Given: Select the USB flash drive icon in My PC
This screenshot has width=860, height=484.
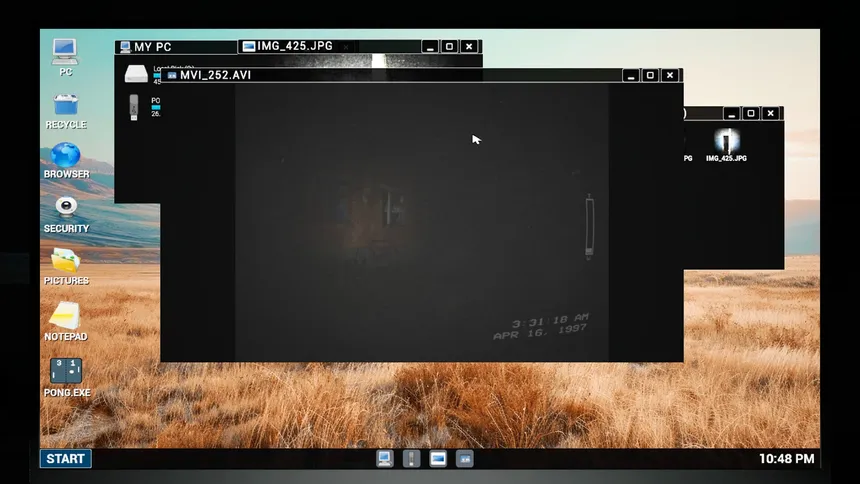Looking at the screenshot, I should pos(134,107).
